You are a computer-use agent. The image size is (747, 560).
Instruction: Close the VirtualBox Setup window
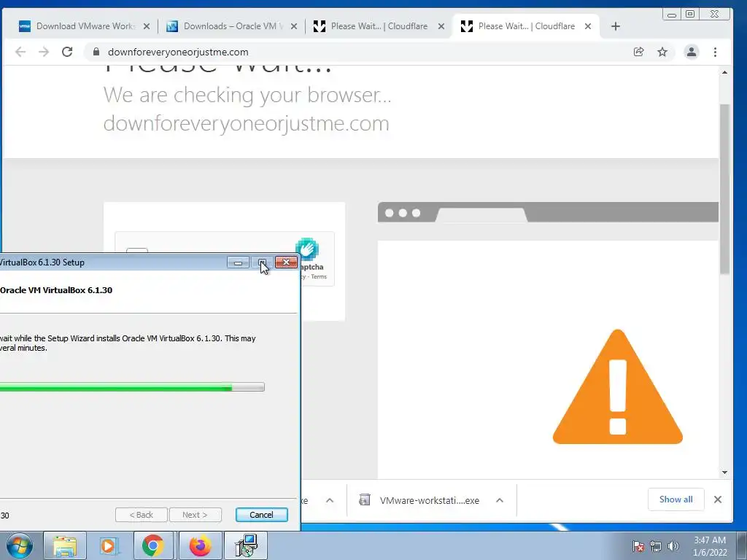[x=286, y=262]
